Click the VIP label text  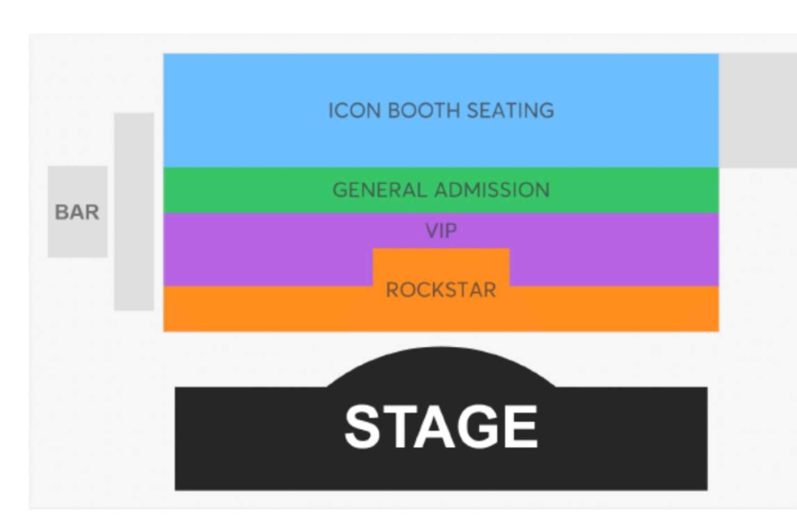point(441,231)
